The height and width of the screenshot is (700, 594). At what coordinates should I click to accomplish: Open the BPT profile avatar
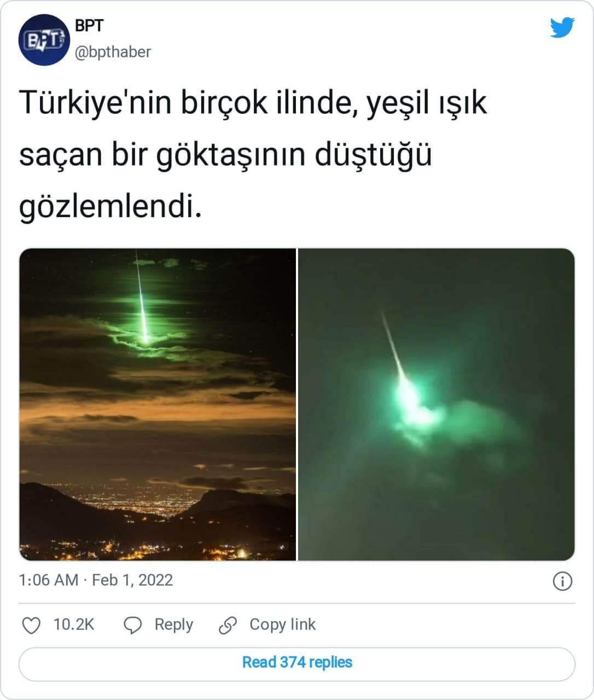(x=42, y=40)
